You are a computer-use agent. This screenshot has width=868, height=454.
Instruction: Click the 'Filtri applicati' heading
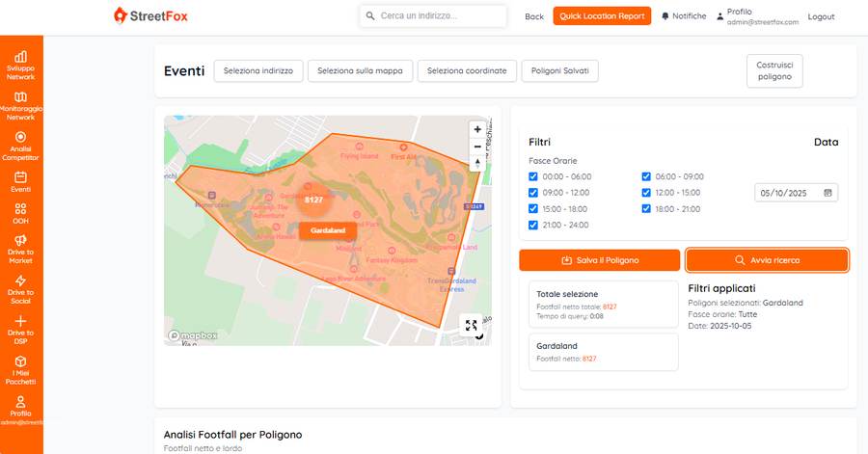tap(721, 288)
